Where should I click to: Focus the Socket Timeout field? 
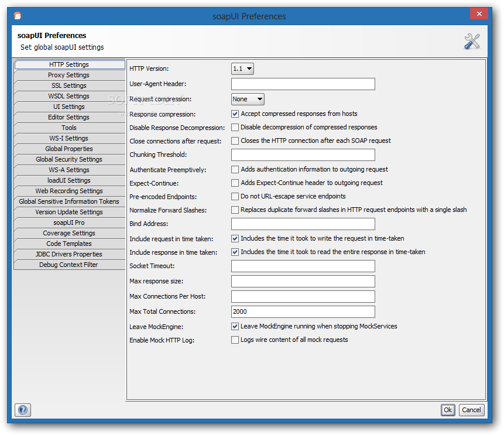303,266
